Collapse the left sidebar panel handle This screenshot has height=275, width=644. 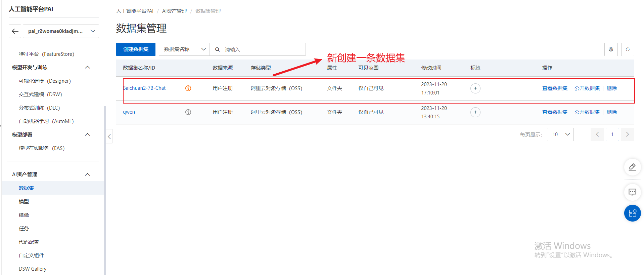pos(109,136)
